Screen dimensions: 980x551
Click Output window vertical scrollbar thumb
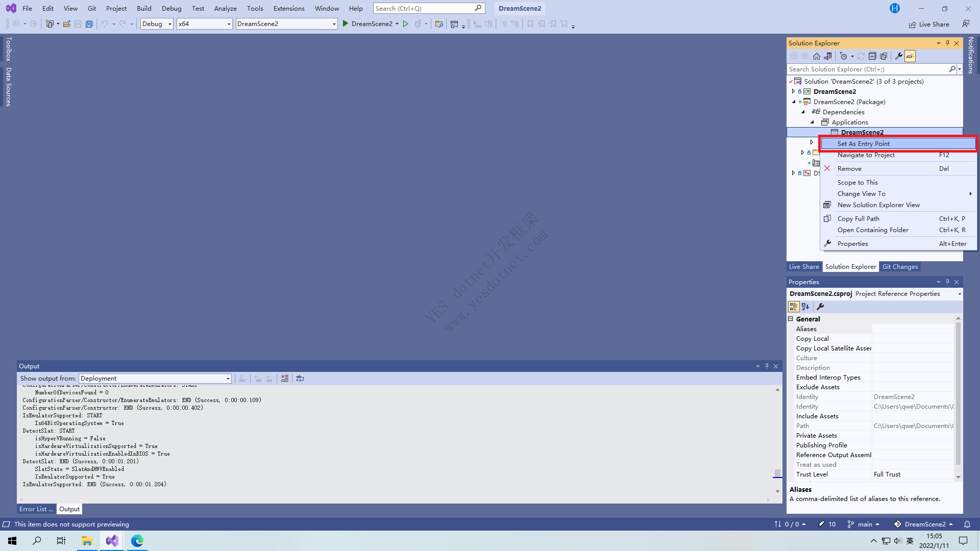[777, 473]
